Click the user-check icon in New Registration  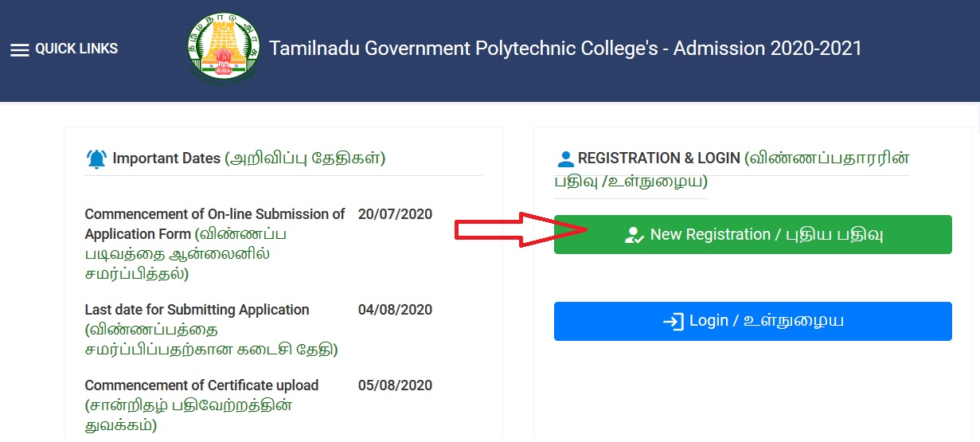coord(634,235)
